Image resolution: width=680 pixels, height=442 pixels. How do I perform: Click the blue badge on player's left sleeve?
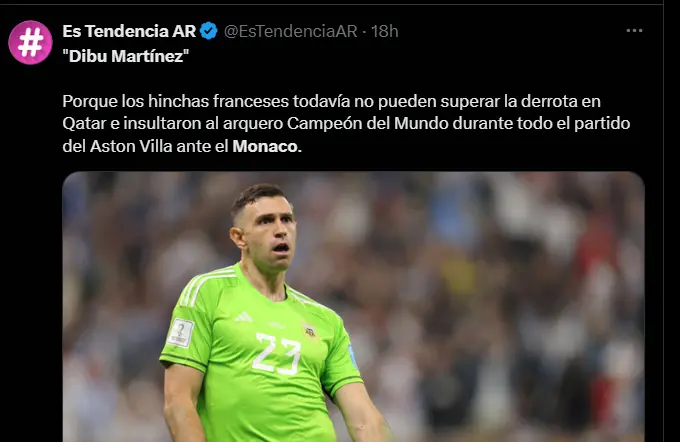[x=353, y=357]
